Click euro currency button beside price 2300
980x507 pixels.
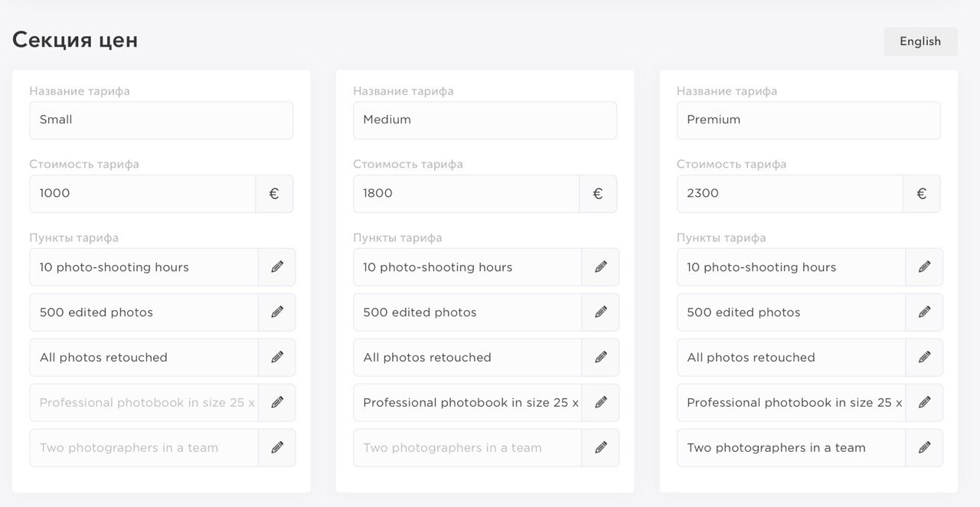click(x=922, y=194)
